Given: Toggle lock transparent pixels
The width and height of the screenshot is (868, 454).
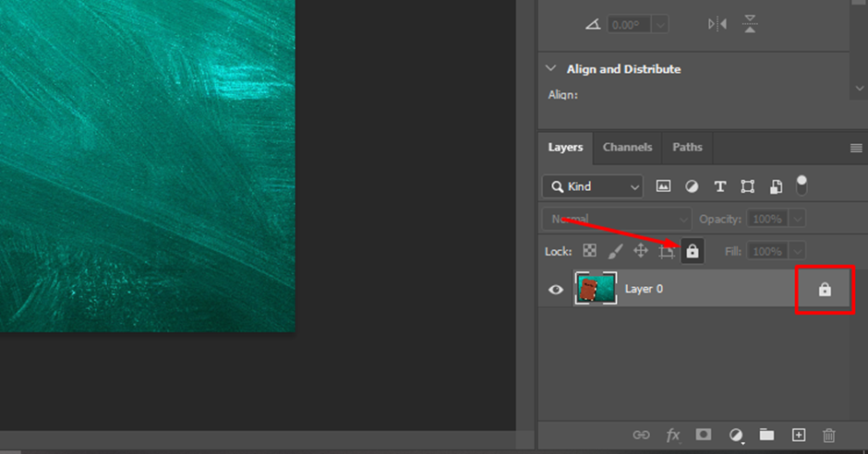Looking at the screenshot, I should 589,251.
